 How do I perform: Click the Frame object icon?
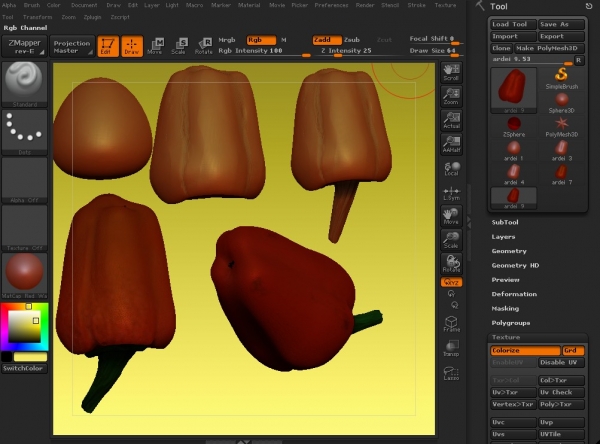click(452, 324)
